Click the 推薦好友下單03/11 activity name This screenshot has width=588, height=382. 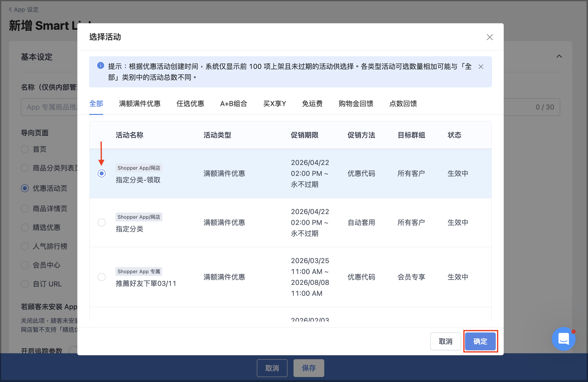tap(146, 283)
